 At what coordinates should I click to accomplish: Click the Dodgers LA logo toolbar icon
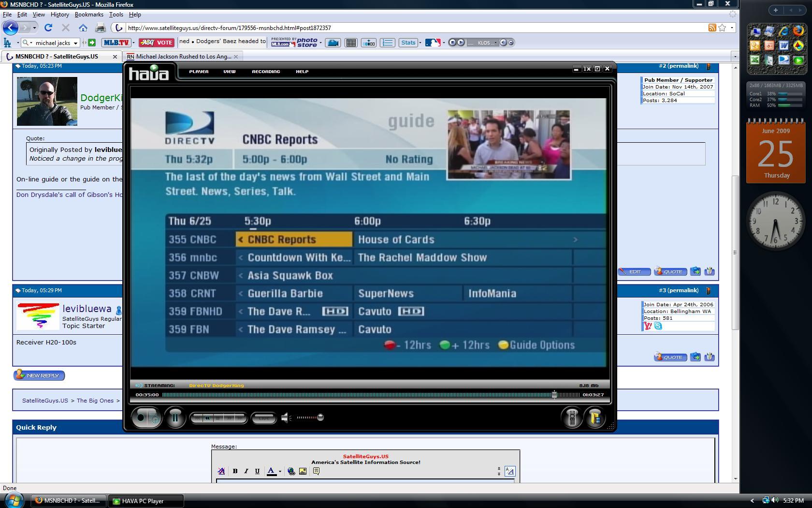pyautogui.click(x=8, y=43)
